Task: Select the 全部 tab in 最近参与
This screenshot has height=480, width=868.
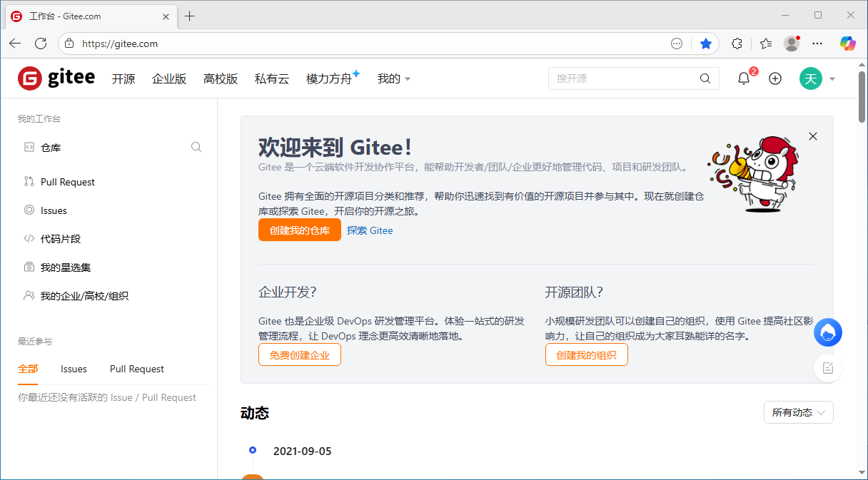Action: pos(28,369)
